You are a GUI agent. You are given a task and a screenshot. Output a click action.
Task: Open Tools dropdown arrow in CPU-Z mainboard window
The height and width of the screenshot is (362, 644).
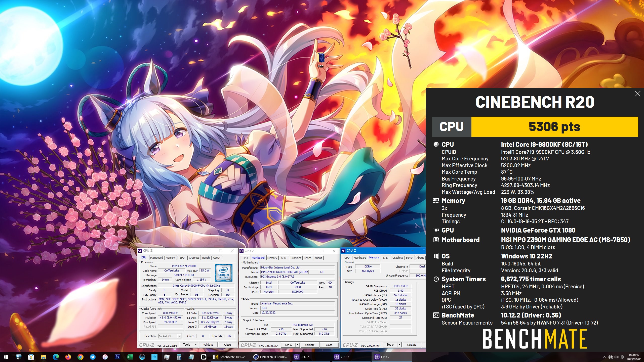297,345
